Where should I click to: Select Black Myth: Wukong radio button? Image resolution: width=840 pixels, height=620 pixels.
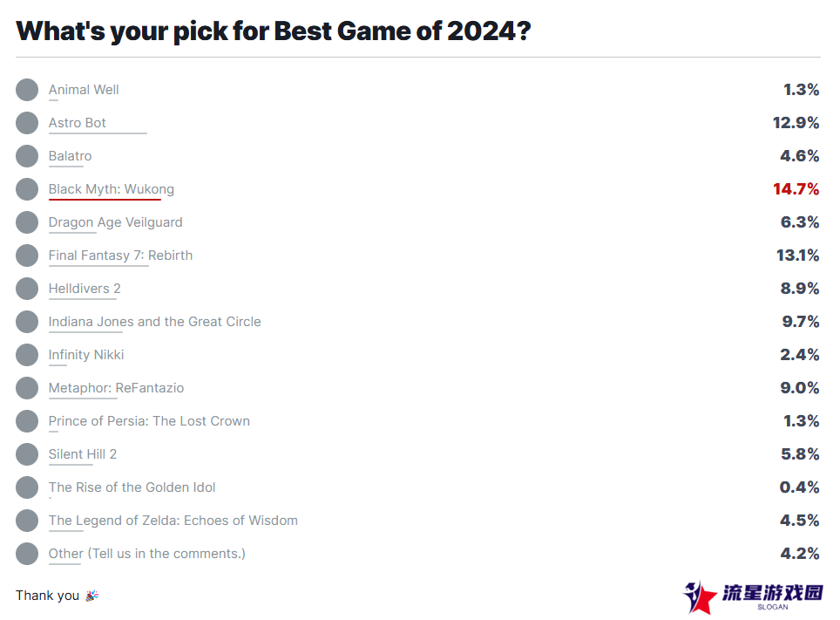pos(27,189)
